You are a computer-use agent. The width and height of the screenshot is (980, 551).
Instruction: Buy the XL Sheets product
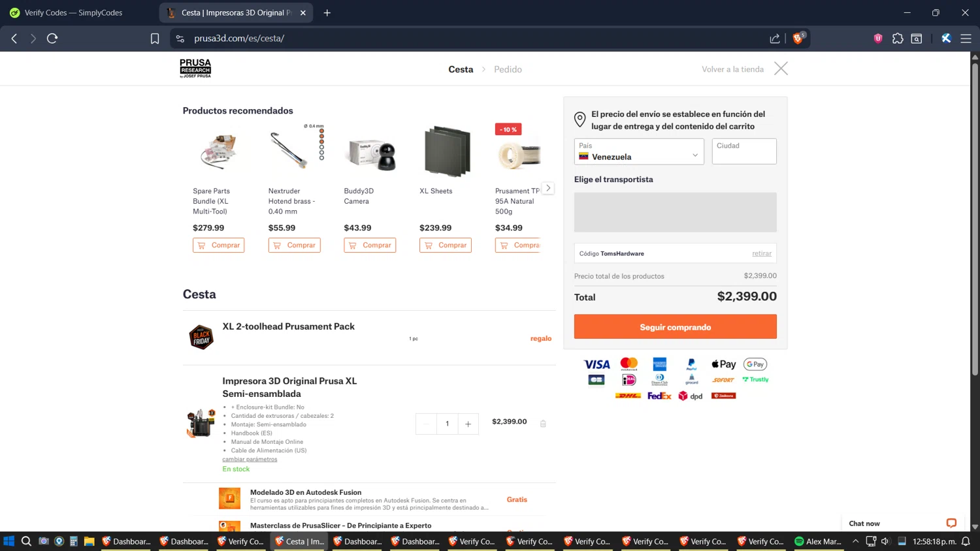click(446, 245)
